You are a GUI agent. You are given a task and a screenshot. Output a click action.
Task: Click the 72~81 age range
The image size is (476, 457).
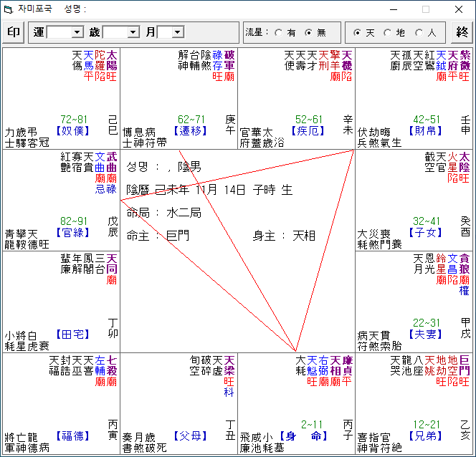(x=74, y=120)
